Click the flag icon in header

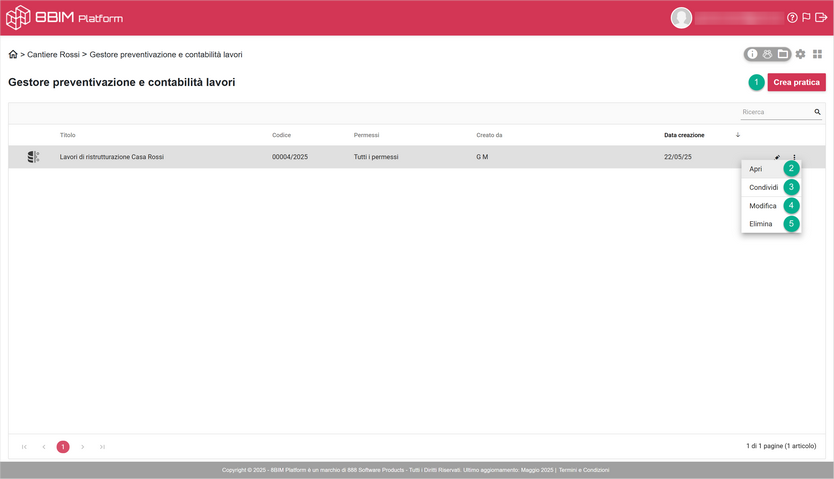tap(806, 18)
